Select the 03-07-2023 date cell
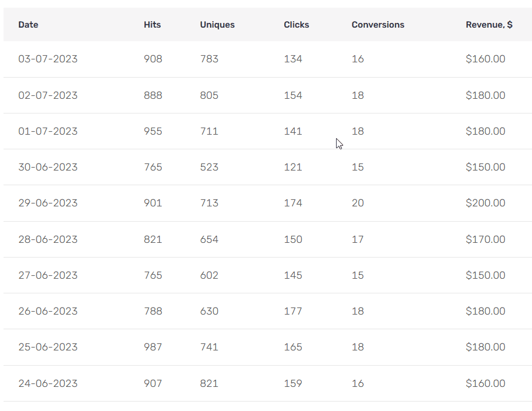Image resolution: width=532 pixels, height=411 pixels. [48, 59]
